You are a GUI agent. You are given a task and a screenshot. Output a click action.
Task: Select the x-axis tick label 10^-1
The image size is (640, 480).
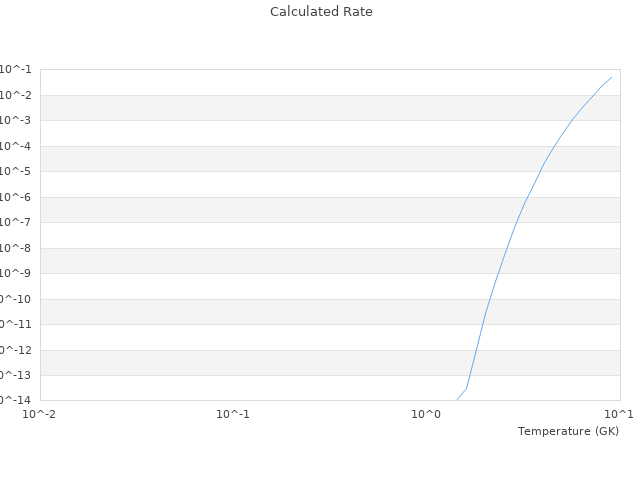pos(233,414)
